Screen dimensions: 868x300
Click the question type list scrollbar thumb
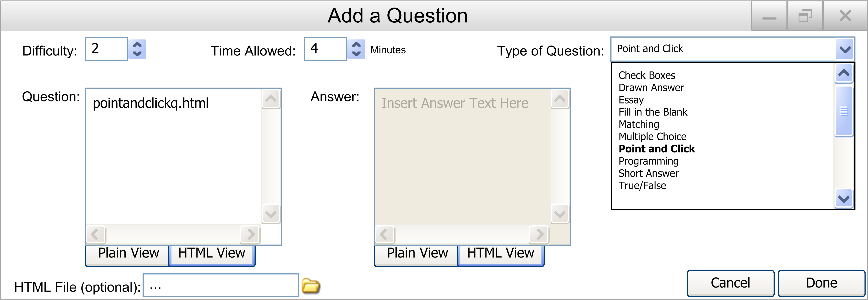[844, 111]
